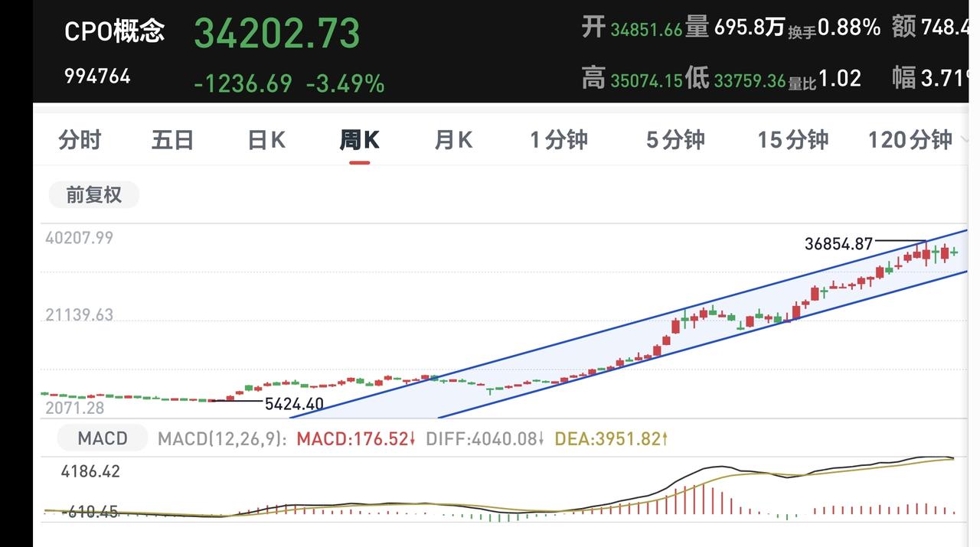Show the 5分钟 interval chart

675,140
